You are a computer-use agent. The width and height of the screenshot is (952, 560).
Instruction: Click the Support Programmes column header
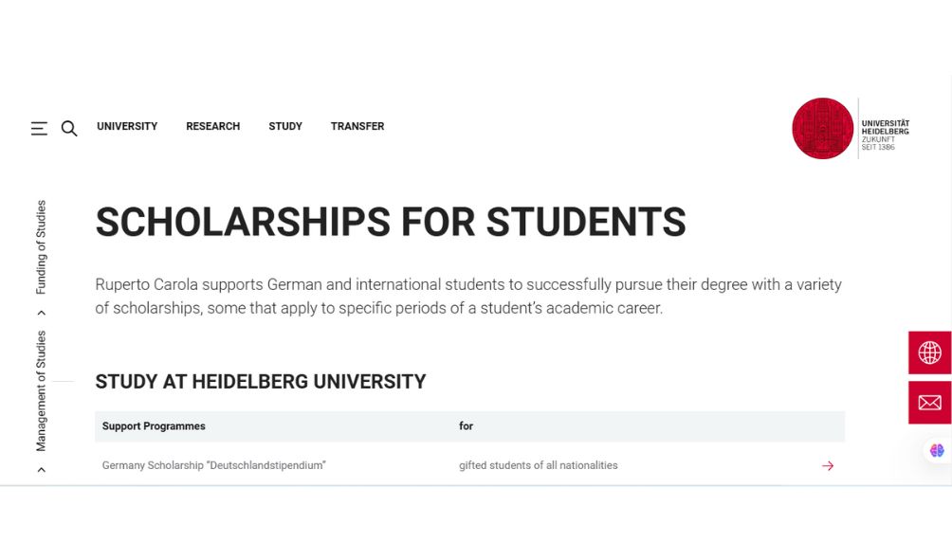tap(154, 426)
